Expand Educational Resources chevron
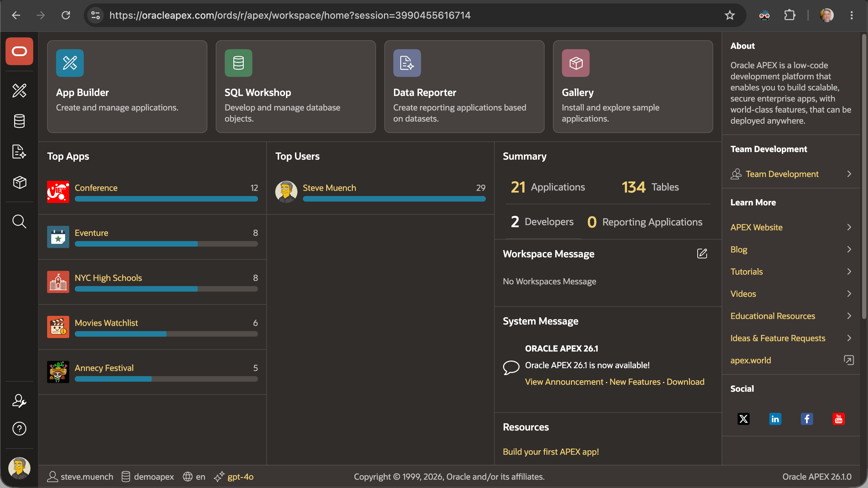The height and width of the screenshot is (488, 868). (x=849, y=316)
